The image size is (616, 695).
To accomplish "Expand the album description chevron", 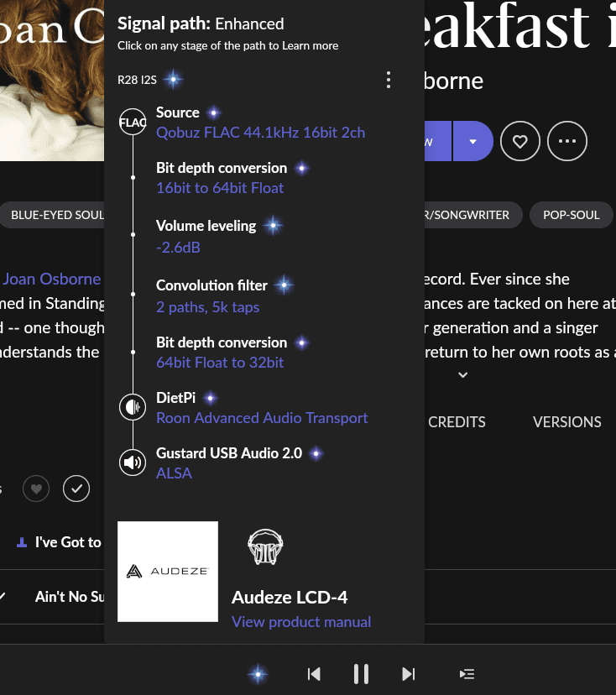I will click(462, 375).
